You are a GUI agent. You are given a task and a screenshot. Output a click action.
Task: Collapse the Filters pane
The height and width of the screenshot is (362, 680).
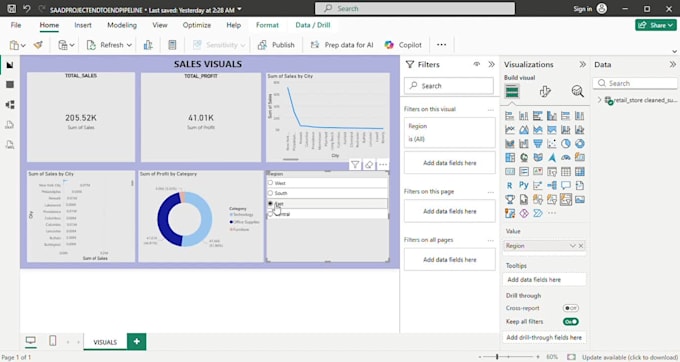pyautogui.click(x=491, y=64)
